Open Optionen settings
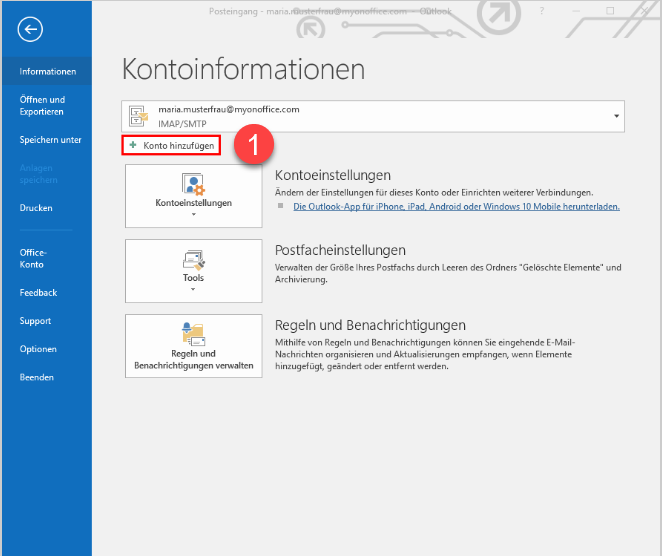 (x=37, y=349)
